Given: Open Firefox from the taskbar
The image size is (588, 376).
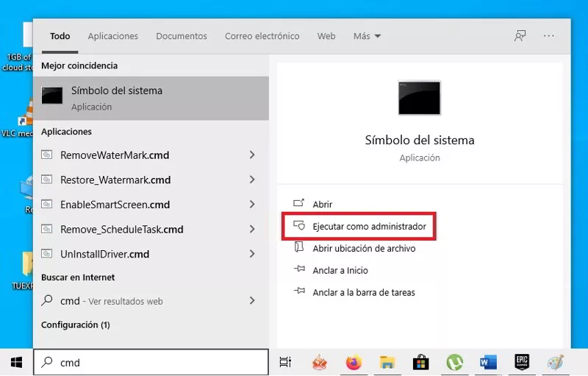Looking at the screenshot, I should pos(354,362).
